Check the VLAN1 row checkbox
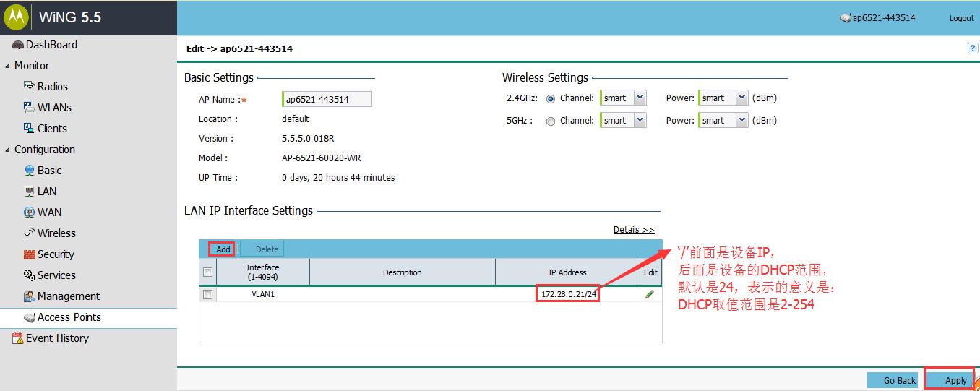Image resolution: width=980 pixels, height=391 pixels. tap(208, 295)
